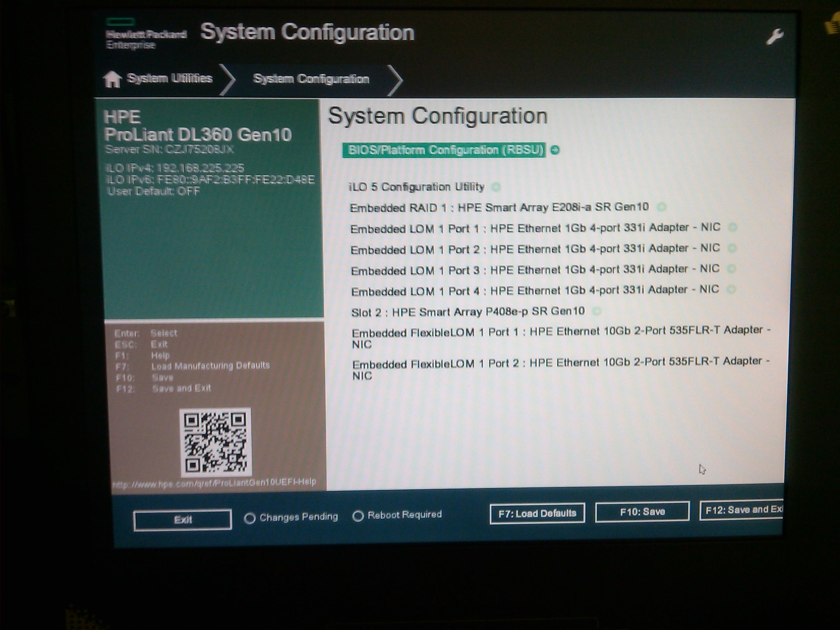Click the F10 Save hint text

tap(144, 378)
